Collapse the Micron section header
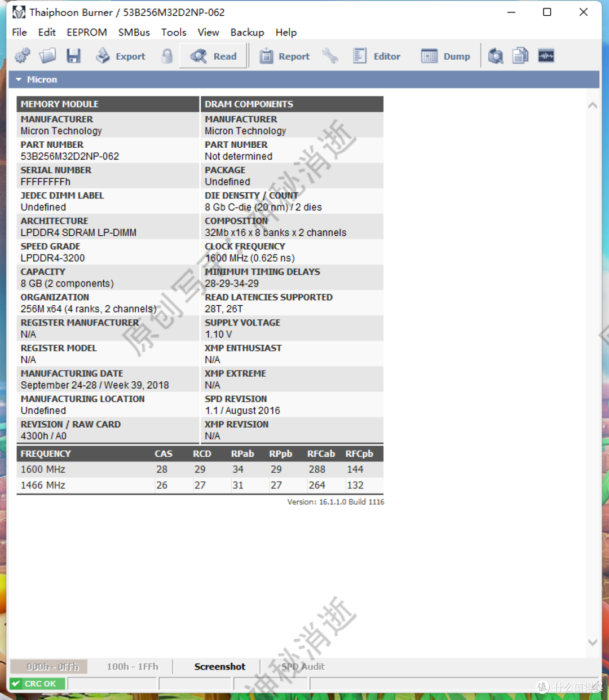The height and width of the screenshot is (700, 609). (x=304, y=80)
